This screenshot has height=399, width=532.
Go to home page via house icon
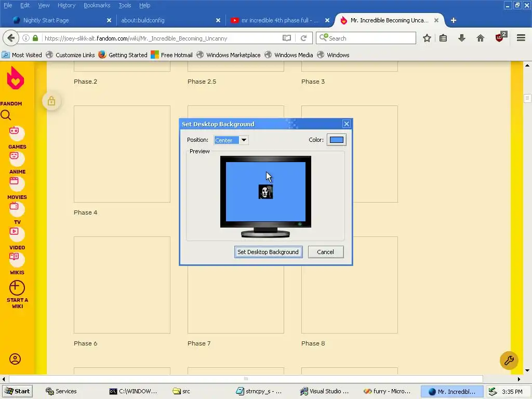click(x=481, y=38)
